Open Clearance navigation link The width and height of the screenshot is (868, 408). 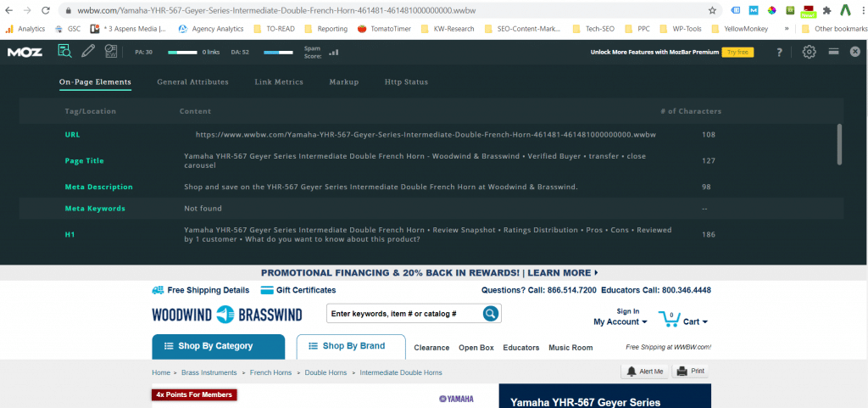(431, 348)
